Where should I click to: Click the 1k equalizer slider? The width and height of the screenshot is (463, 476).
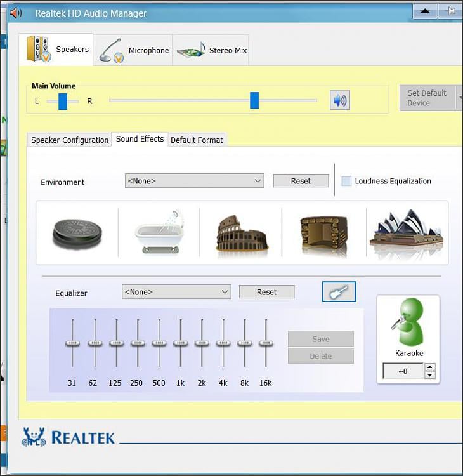pos(181,343)
